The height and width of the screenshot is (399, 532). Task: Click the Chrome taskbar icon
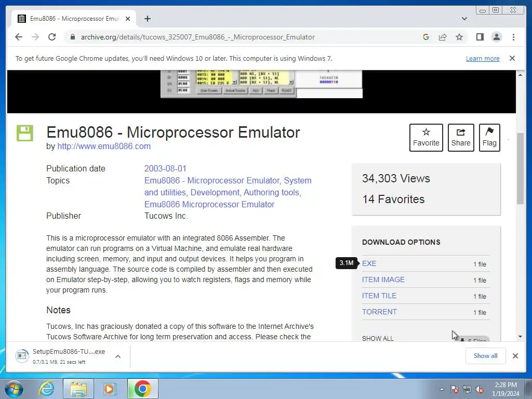click(143, 389)
